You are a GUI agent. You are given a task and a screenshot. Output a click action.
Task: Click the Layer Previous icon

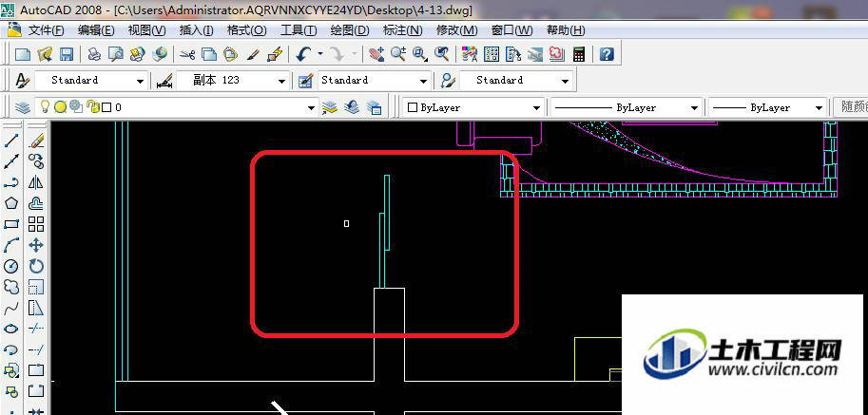352,107
